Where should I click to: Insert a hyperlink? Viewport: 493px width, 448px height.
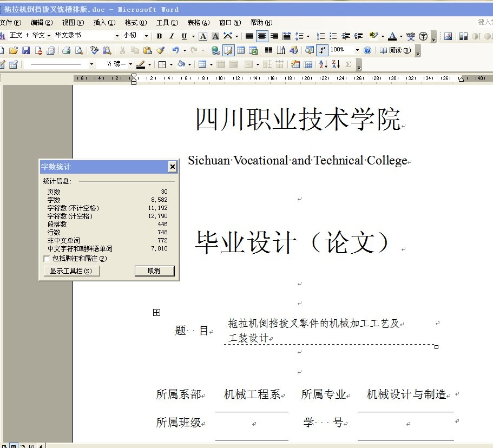[x=215, y=50]
